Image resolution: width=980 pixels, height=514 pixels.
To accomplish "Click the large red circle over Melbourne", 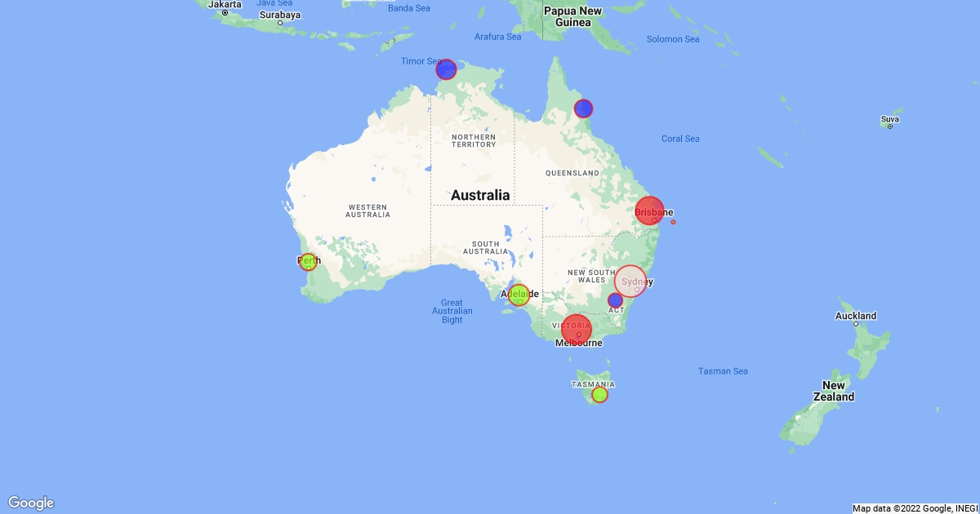I will point(577,330).
